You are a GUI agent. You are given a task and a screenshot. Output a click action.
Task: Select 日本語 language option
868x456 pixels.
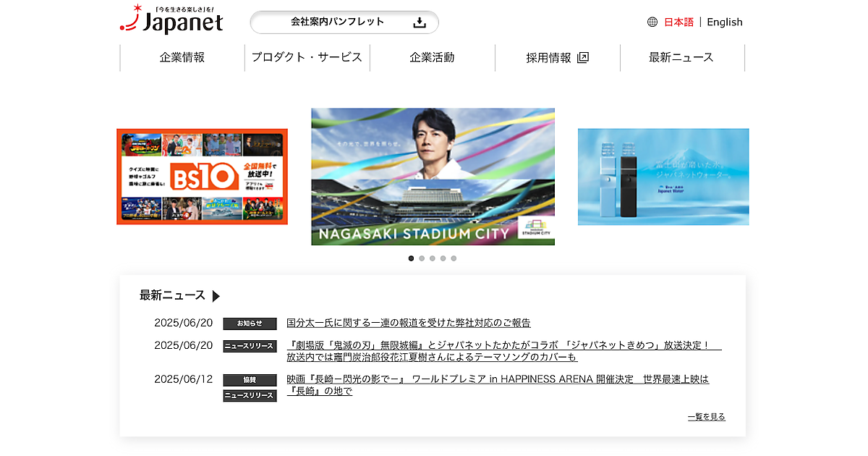(x=678, y=22)
